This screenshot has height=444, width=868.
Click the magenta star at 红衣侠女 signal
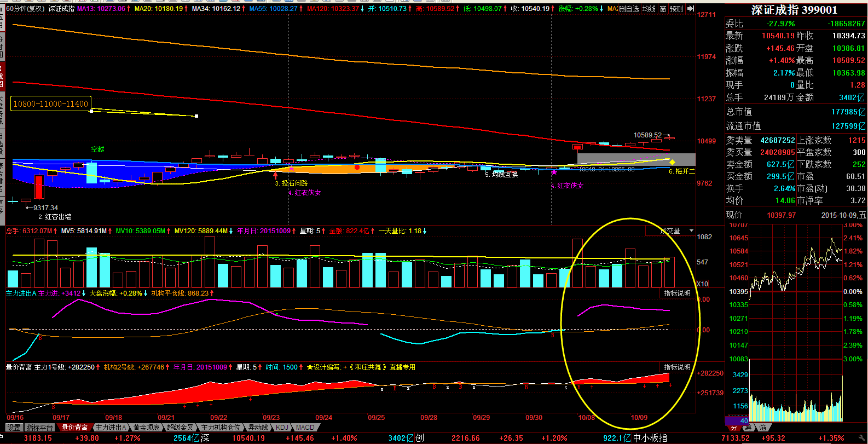(x=554, y=172)
